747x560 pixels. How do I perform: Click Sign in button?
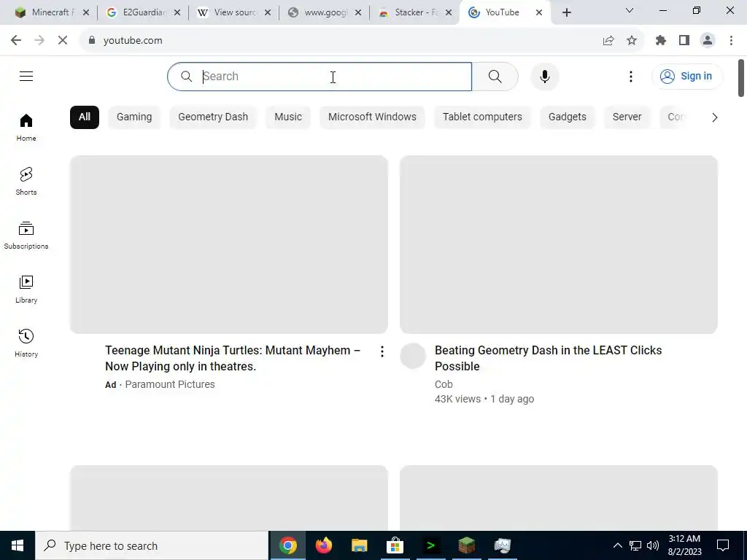687,76
